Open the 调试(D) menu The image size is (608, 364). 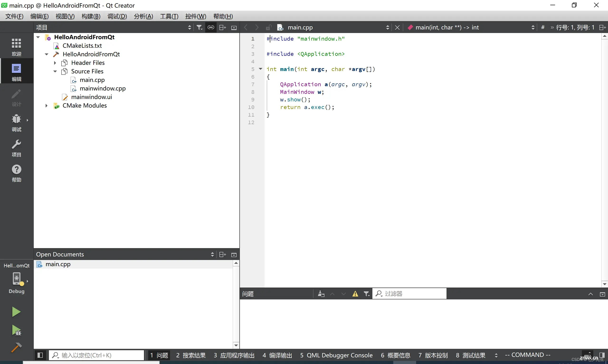tap(117, 16)
